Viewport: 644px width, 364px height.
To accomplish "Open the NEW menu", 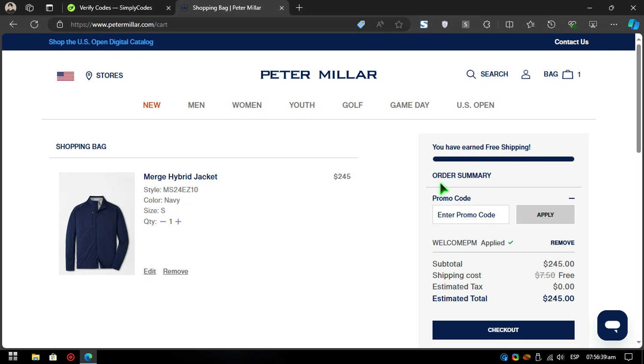I will pyautogui.click(x=152, y=105).
